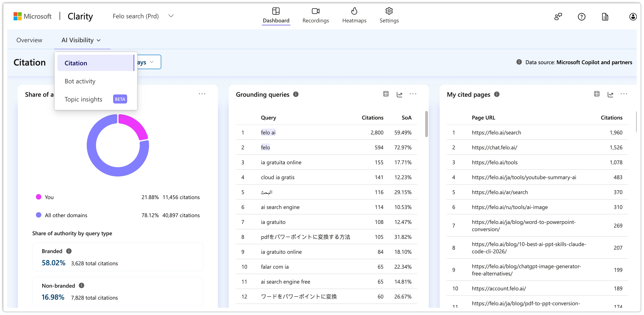644x315 pixels.
Task: Open the Settings tab
Action: (389, 16)
